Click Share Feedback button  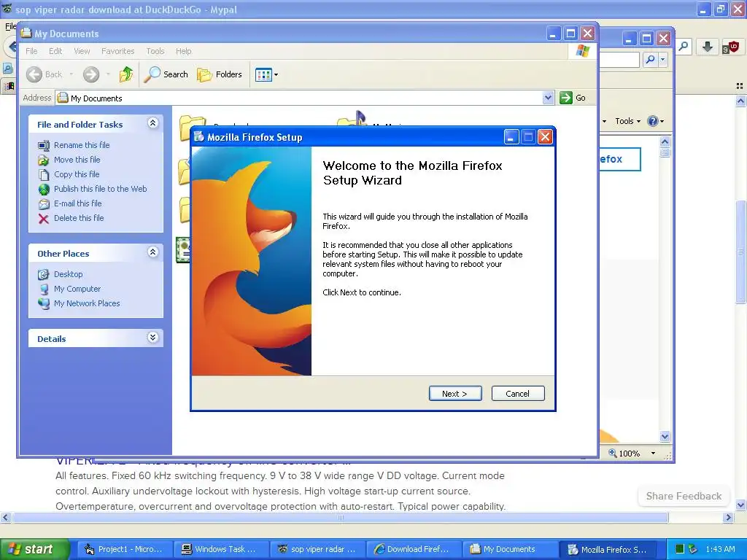[x=684, y=496]
